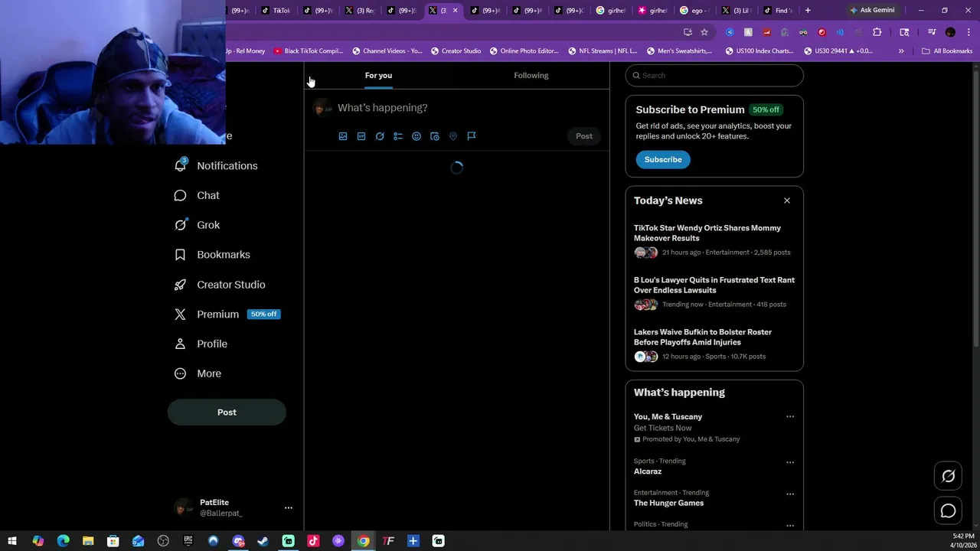Viewport: 980px width, 551px height.
Task: Open Chrome extensions puzzle icon
Action: [877, 32]
